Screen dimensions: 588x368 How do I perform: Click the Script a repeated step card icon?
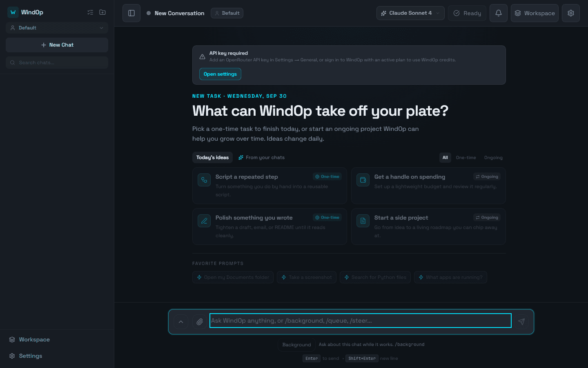[x=204, y=180]
